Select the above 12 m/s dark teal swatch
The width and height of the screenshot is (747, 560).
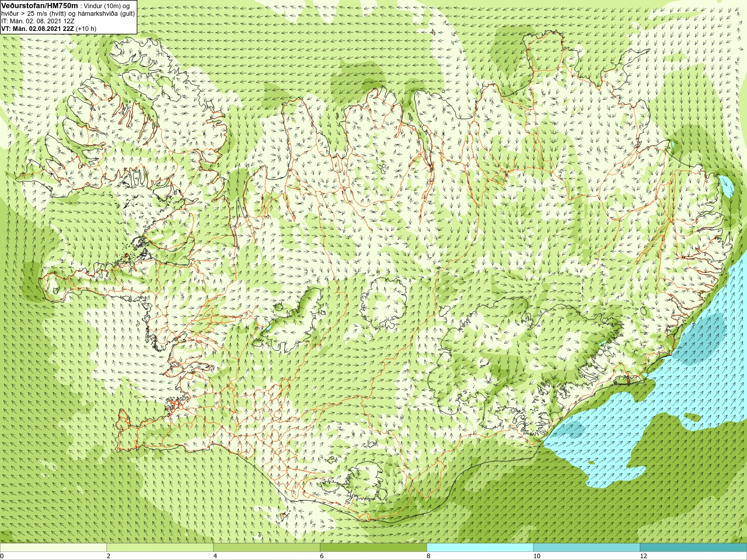693,548
